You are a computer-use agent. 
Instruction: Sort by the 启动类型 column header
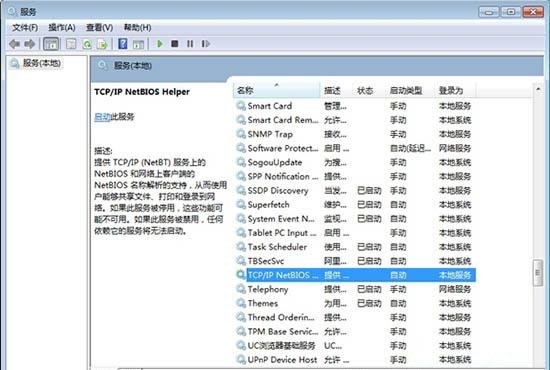tap(410, 90)
